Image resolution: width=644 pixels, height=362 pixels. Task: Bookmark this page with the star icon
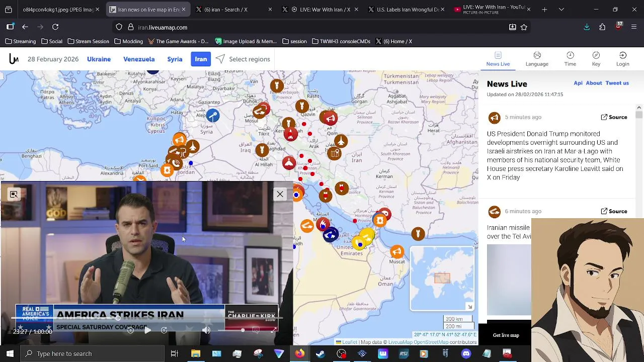pos(524,27)
